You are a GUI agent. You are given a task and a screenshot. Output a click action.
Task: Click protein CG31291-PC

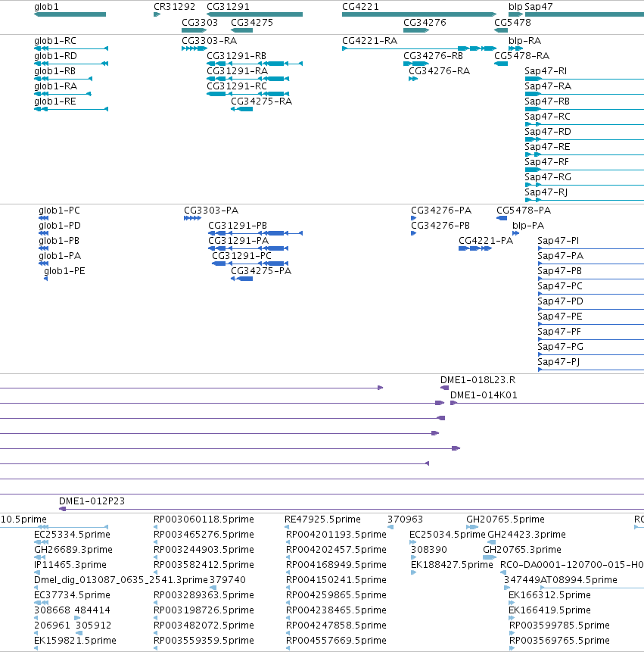(x=242, y=256)
